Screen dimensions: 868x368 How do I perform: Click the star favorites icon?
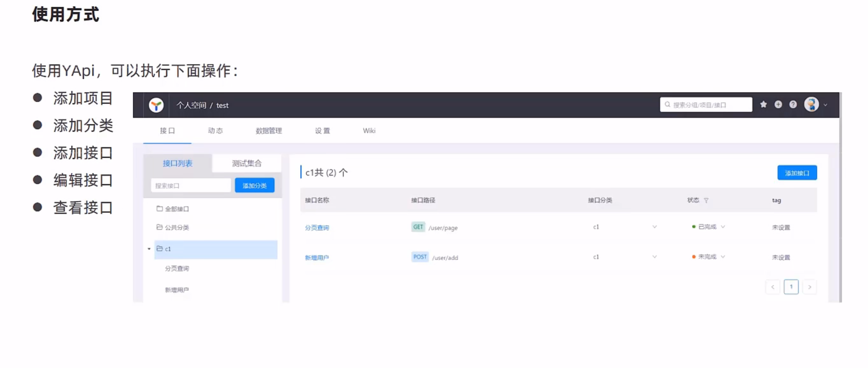[x=763, y=104]
